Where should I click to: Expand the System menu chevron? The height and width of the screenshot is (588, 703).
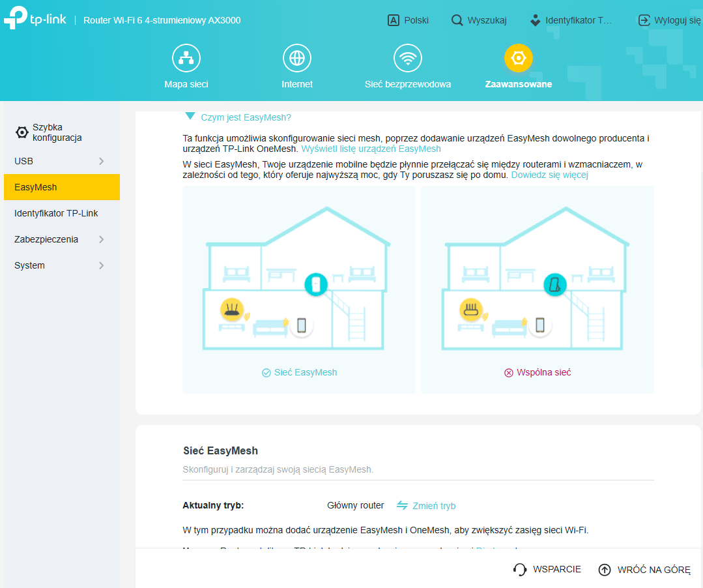click(102, 265)
